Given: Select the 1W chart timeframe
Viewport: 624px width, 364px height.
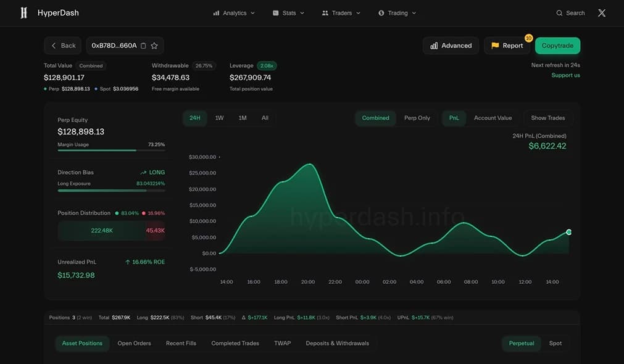Looking at the screenshot, I should [219, 117].
